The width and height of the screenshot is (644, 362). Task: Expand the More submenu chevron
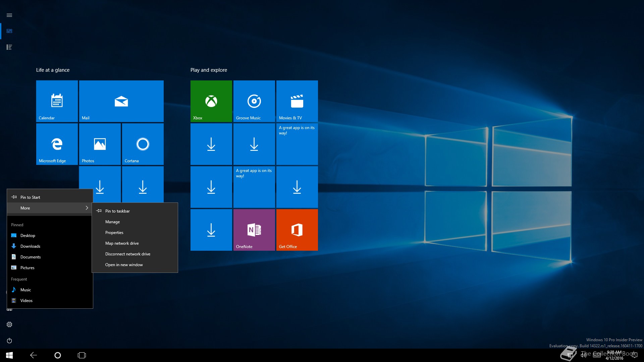click(x=87, y=208)
